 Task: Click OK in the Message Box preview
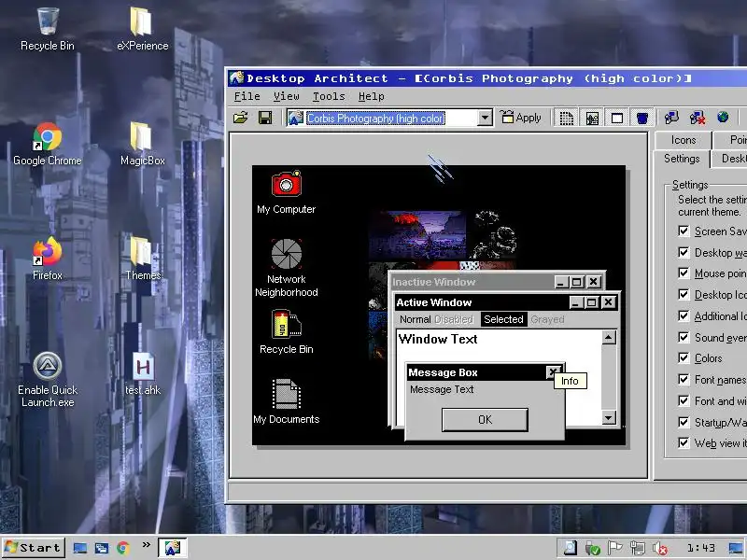[x=485, y=419]
